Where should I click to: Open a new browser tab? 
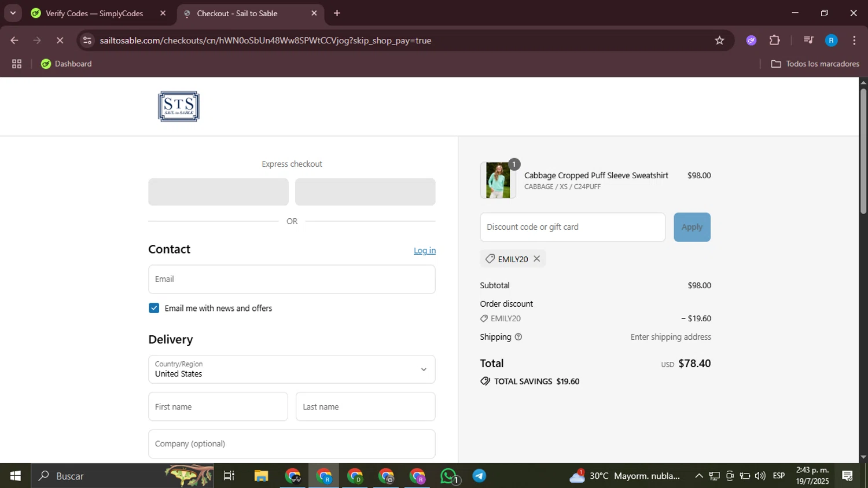pos(337,13)
